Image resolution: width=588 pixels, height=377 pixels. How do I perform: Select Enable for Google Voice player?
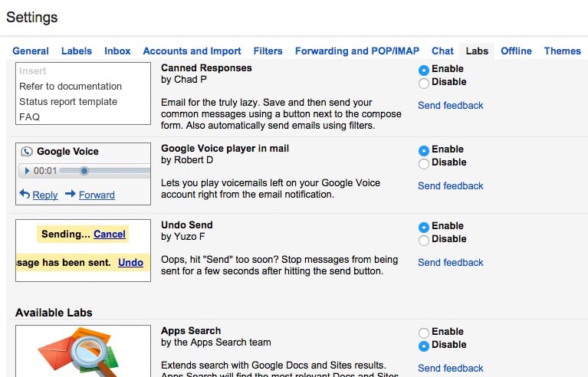click(424, 151)
